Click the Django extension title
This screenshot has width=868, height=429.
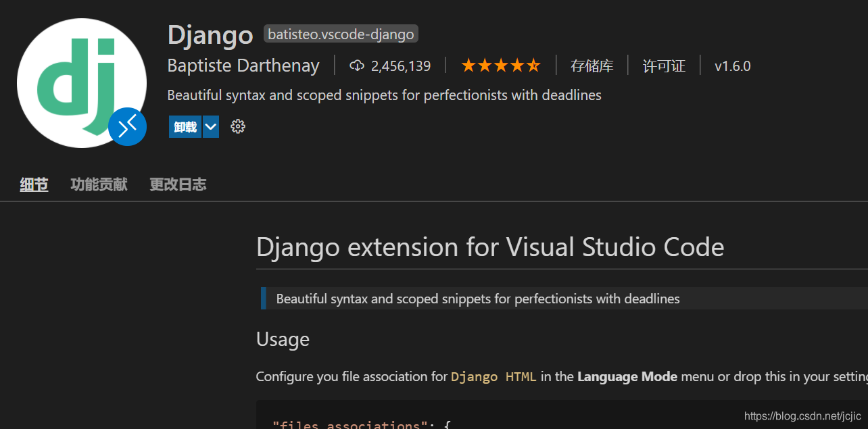[210, 35]
